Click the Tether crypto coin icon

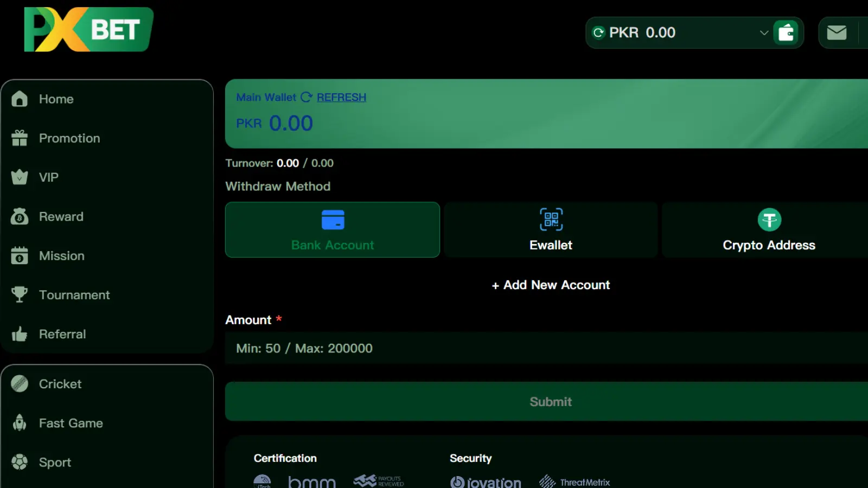tap(769, 220)
